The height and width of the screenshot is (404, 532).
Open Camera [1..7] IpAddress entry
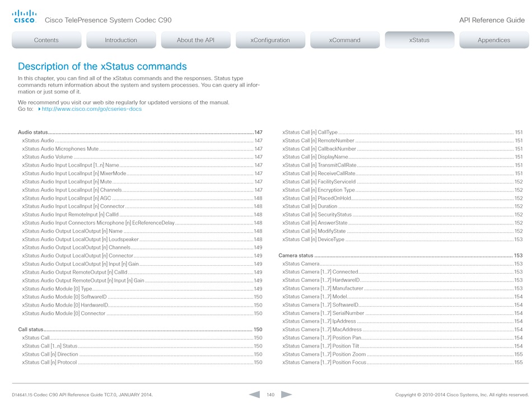coord(403,321)
